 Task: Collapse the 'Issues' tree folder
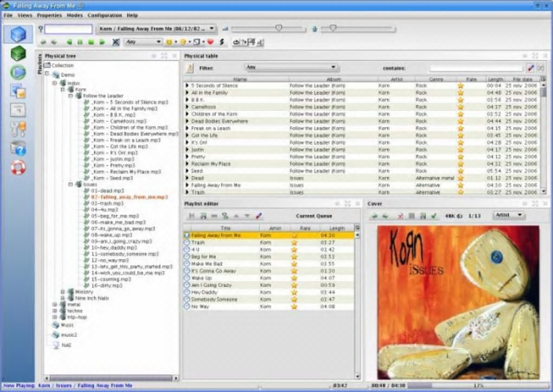pos(70,184)
